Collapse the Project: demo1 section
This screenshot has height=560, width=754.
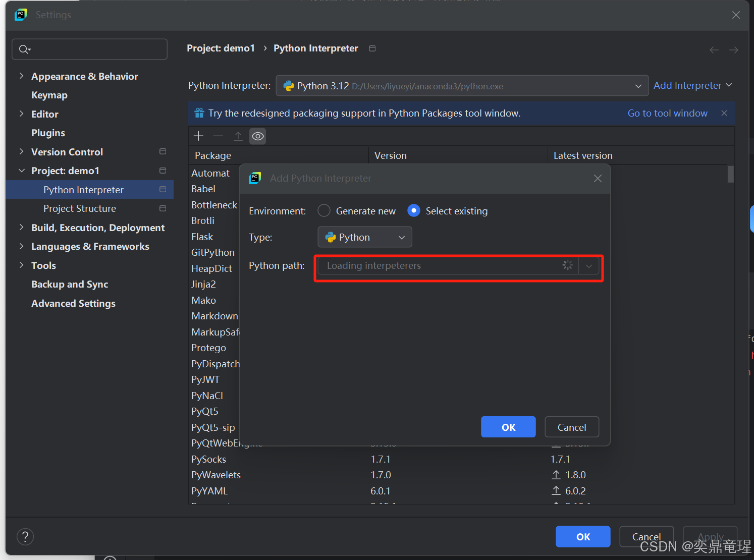[x=21, y=171]
